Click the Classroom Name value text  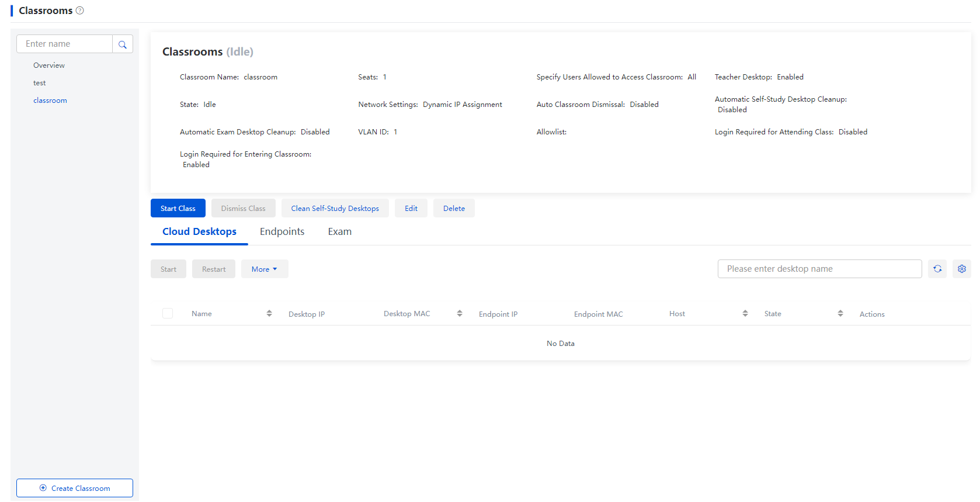[x=260, y=77]
